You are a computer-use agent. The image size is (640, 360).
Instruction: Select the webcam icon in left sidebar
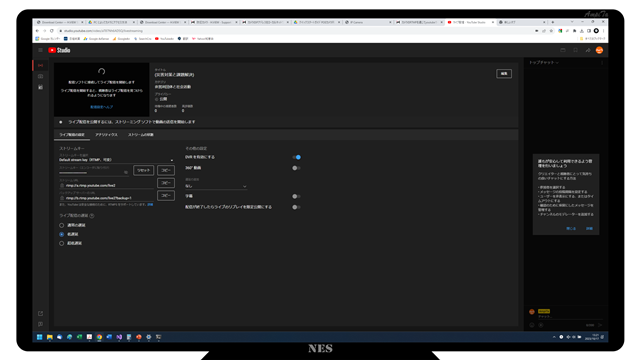40,76
